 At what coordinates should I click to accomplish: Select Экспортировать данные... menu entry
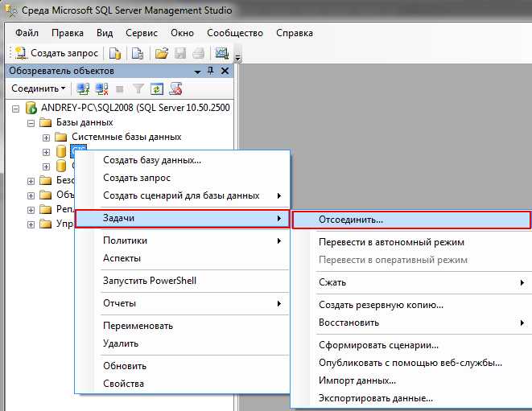pos(376,398)
